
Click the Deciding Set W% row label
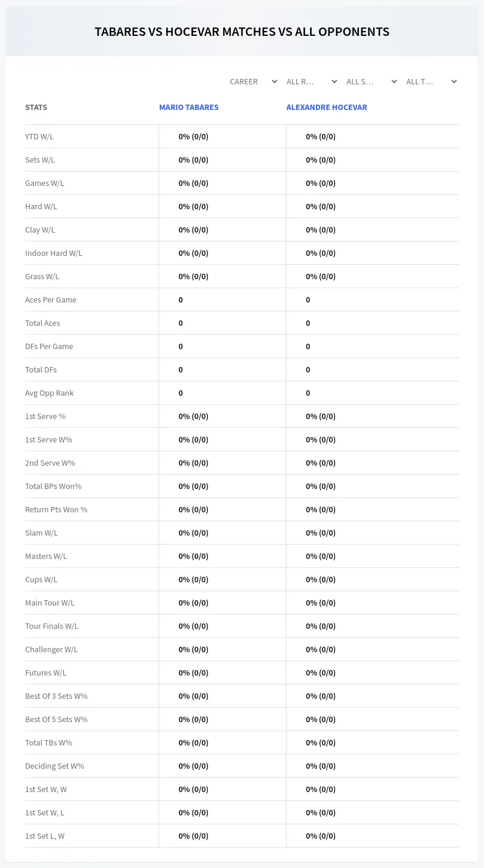[54, 766]
